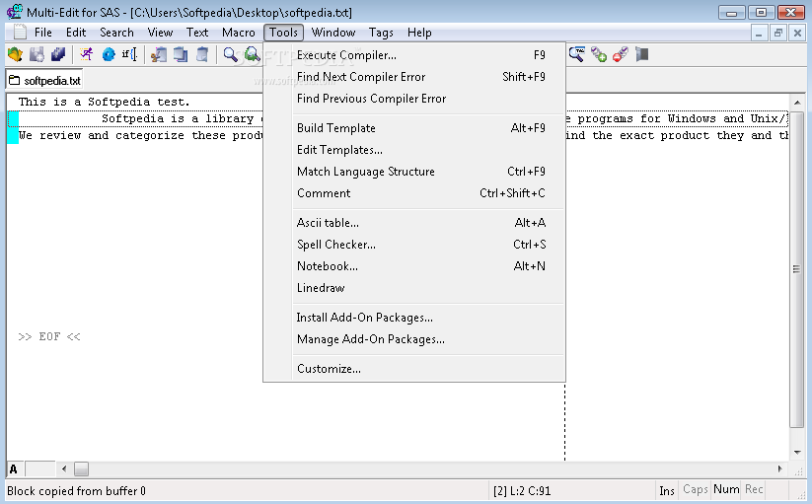
Task: Select Match Language Structure
Action: pos(413,172)
